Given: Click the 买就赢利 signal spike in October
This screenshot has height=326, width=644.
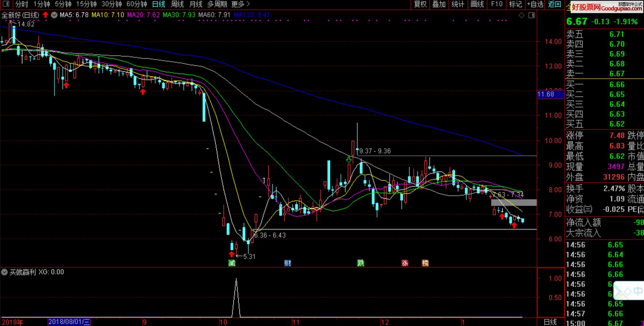Looking at the screenshot, I should (236, 297).
